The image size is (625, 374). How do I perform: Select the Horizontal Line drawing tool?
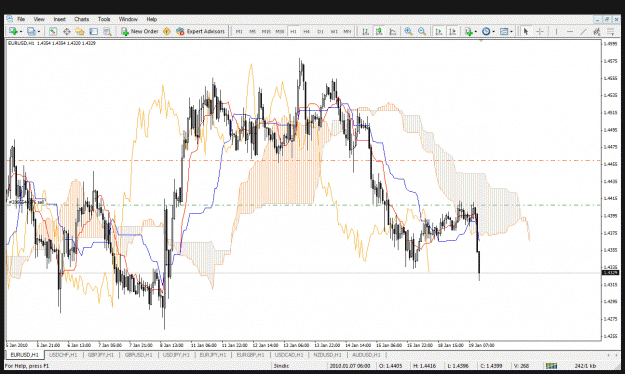tap(570, 31)
